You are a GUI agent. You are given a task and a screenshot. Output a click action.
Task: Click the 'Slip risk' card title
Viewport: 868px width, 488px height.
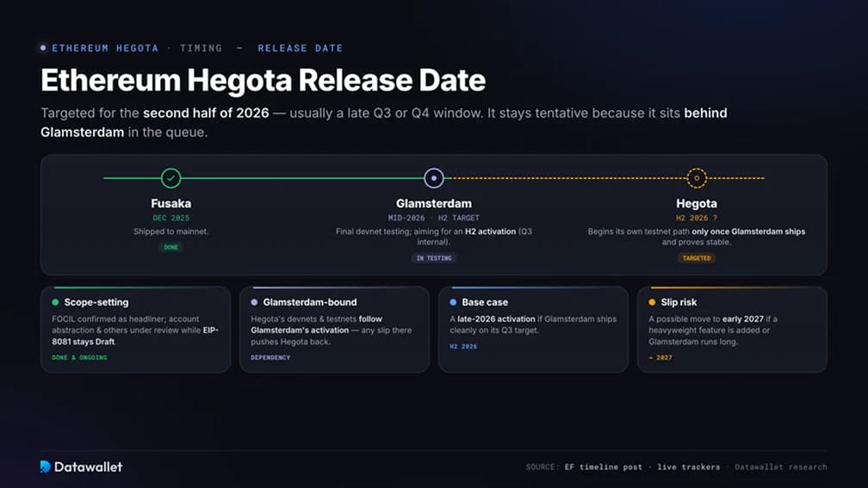679,302
